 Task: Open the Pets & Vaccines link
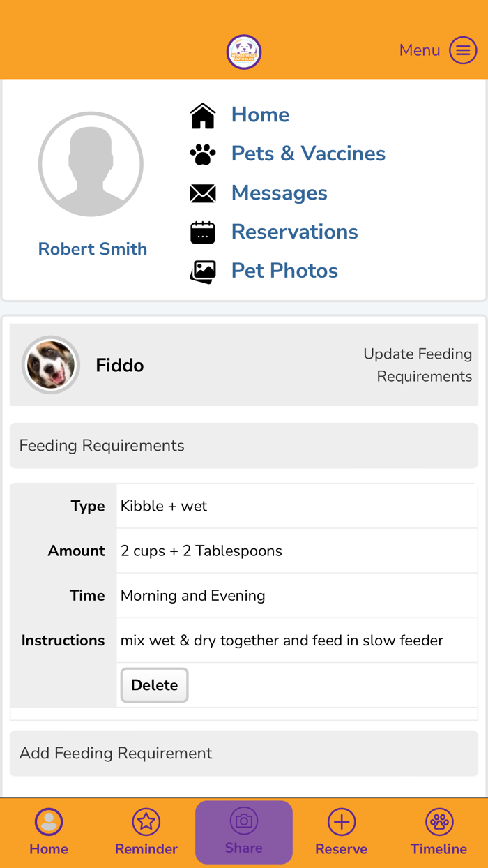coord(308,154)
